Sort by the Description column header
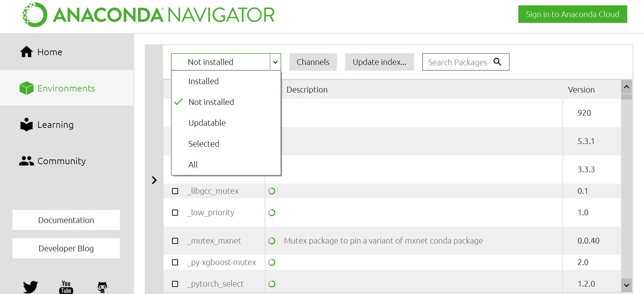This screenshot has width=644, height=294. [x=307, y=89]
